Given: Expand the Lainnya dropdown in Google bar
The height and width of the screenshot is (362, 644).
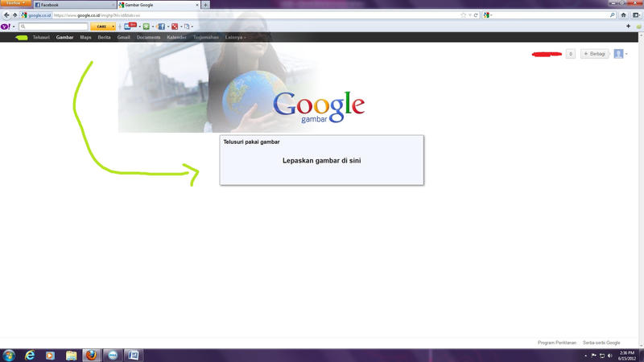Looking at the screenshot, I should [x=235, y=37].
